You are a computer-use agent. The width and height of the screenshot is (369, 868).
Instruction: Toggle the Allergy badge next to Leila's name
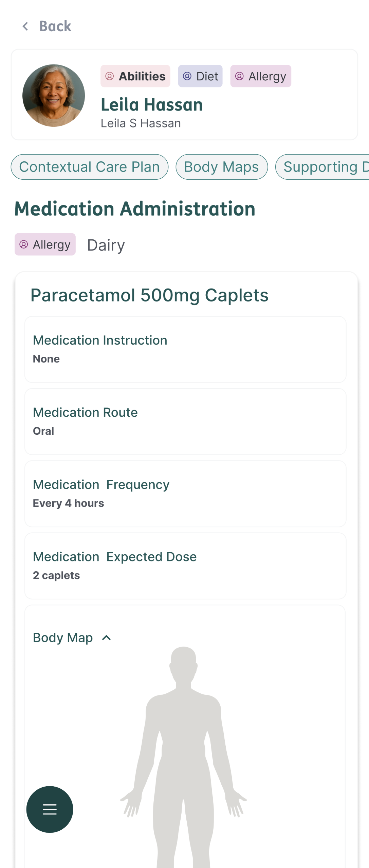coord(261,76)
